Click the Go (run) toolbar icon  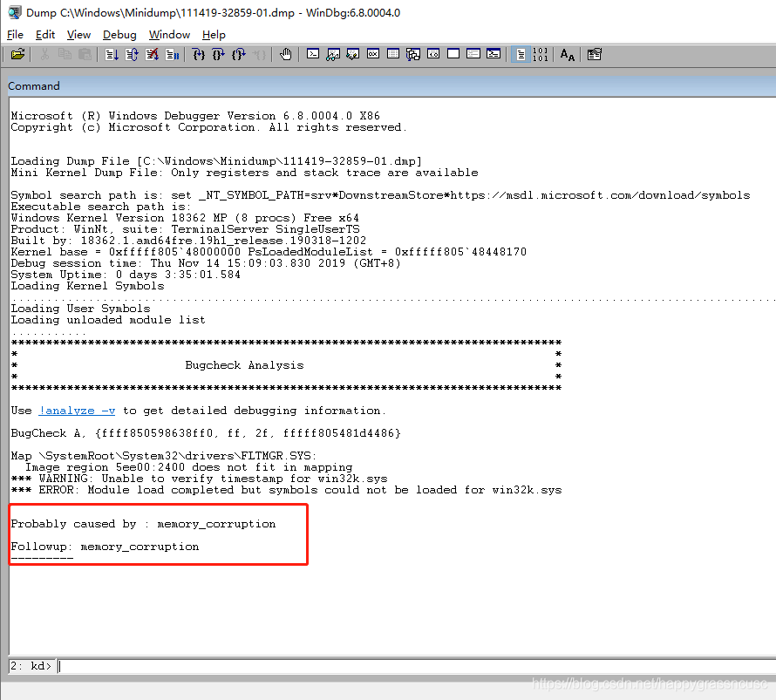112,54
